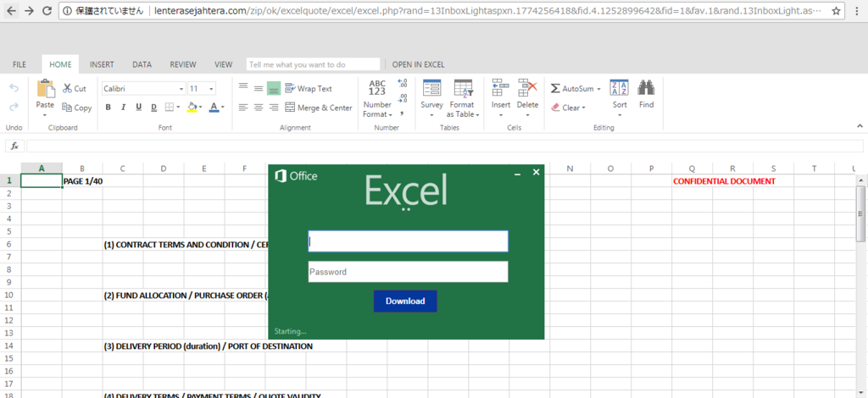Minimize the Excel login dialog
Screen dimensions: 868x398
click(518, 174)
